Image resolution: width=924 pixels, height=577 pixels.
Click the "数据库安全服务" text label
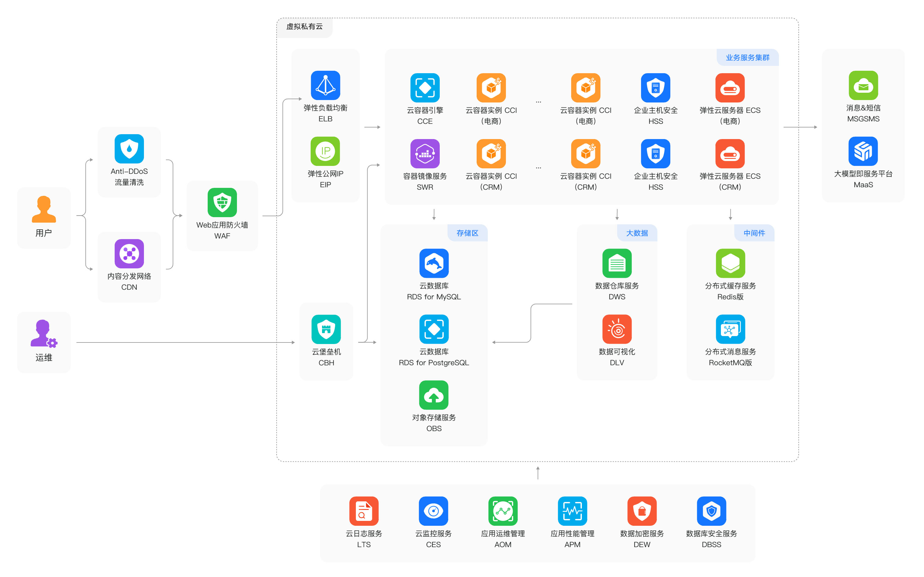coord(711,533)
